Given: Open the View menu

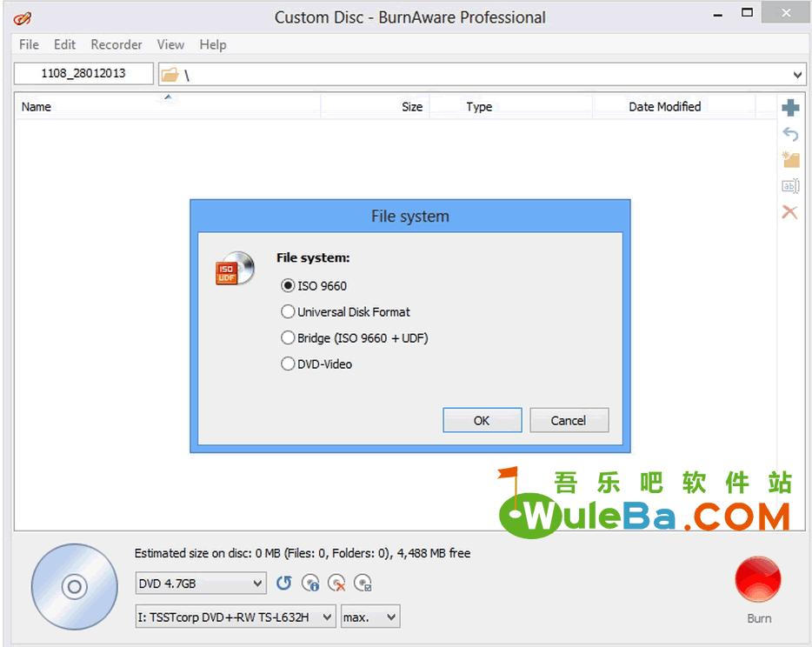Looking at the screenshot, I should tap(171, 44).
